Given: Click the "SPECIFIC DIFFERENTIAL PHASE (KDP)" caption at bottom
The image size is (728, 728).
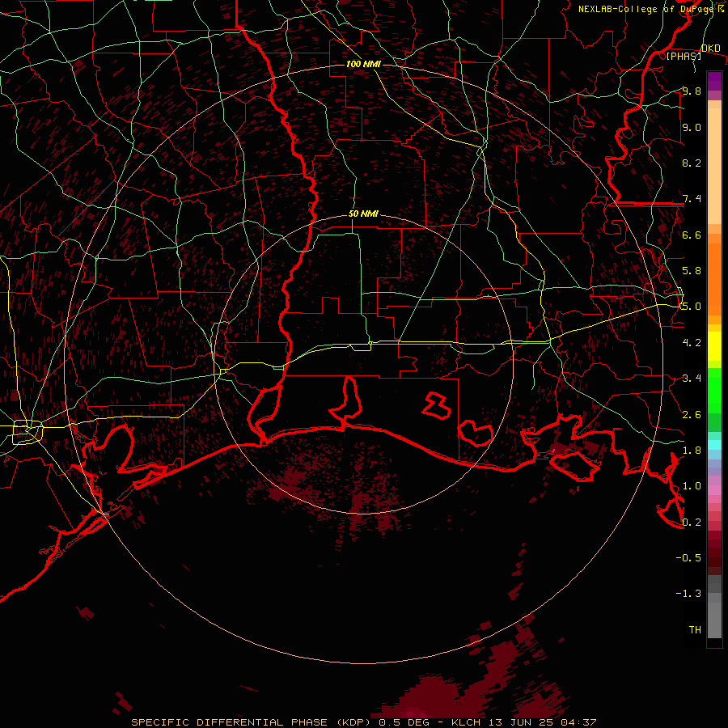Looking at the screenshot, I should pyautogui.click(x=252, y=722).
